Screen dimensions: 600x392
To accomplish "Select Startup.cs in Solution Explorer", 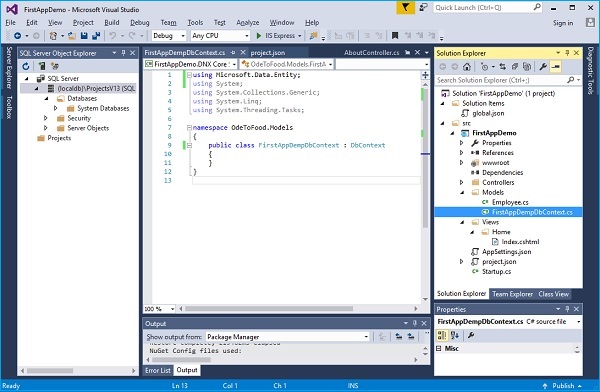I will [x=496, y=272].
